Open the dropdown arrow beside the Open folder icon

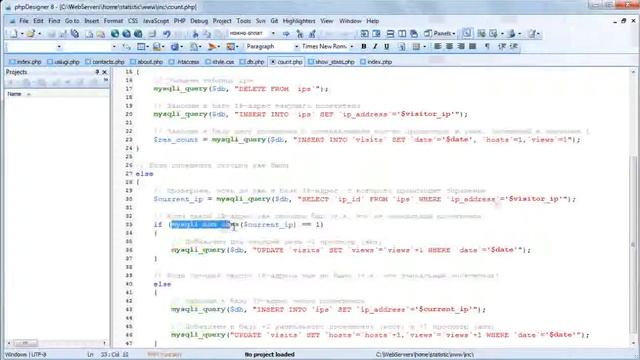point(39,34)
